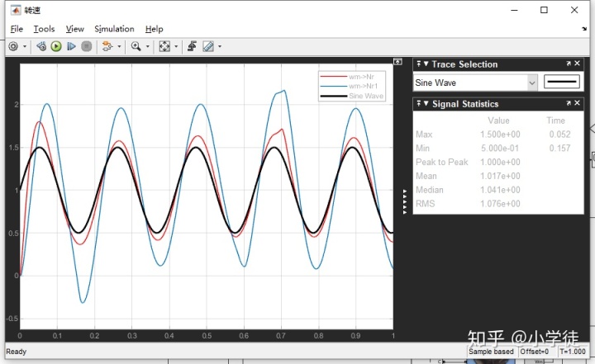Click the Step Forward icon

(x=71, y=46)
